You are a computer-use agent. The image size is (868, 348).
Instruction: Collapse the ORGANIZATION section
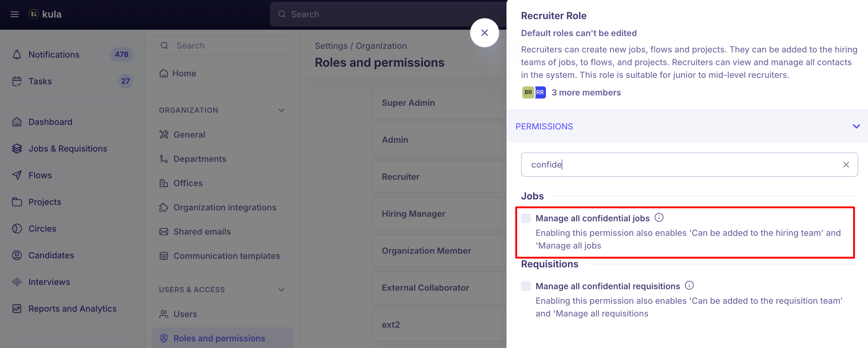(x=281, y=110)
